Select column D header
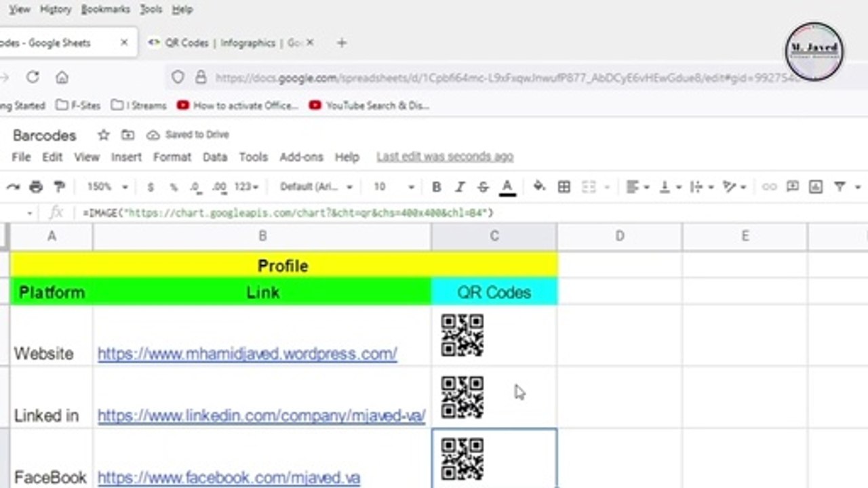 pos(620,236)
